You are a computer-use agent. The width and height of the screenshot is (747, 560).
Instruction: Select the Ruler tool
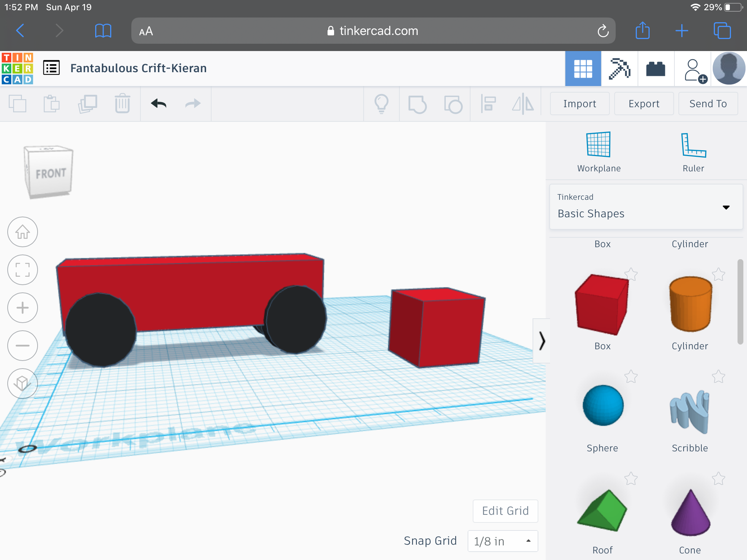tap(693, 152)
